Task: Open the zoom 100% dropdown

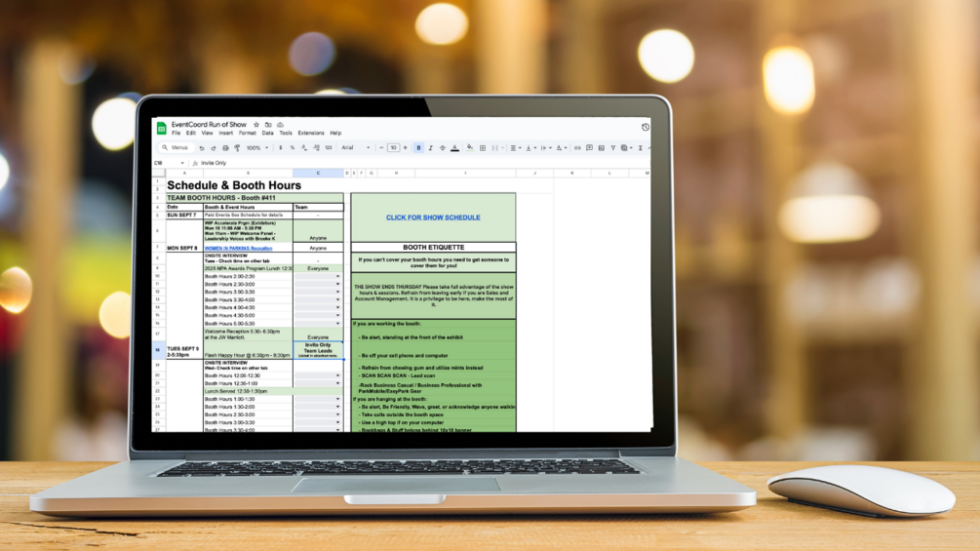Action: [257, 148]
